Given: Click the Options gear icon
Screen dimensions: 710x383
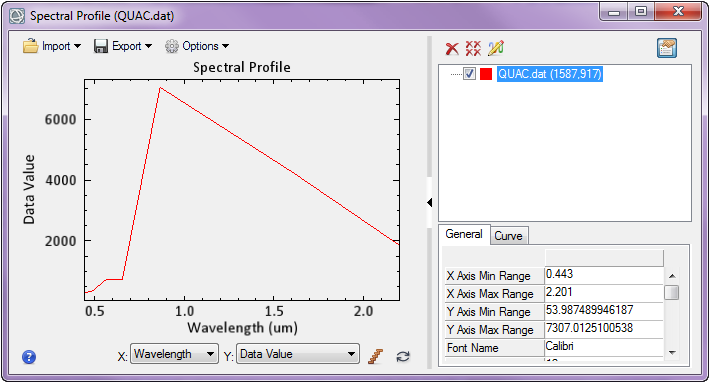Looking at the screenshot, I should 172,46.
